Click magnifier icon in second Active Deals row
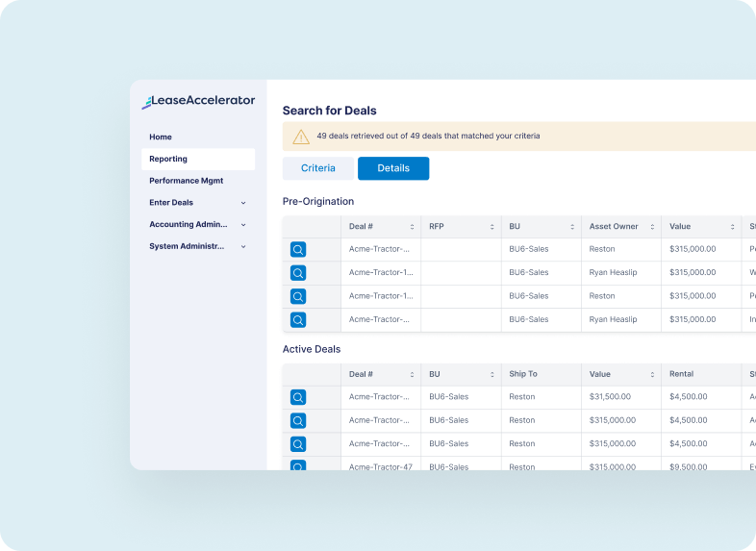The image size is (756, 551). tap(298, 420)
